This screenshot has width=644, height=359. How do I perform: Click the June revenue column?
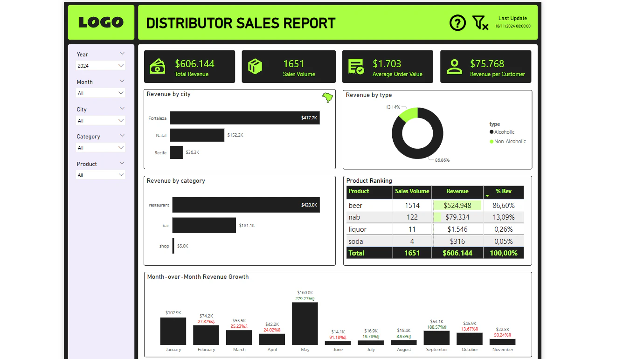(x=338, y=343)
